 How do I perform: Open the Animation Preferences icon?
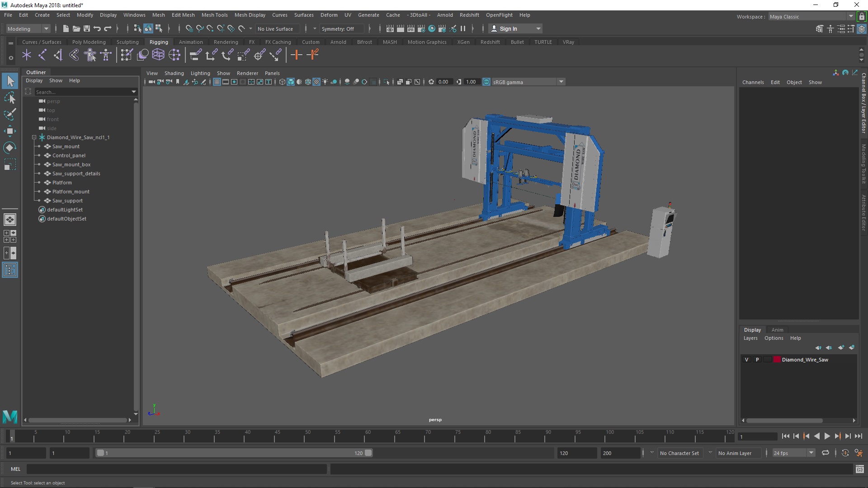pos(859,453)
